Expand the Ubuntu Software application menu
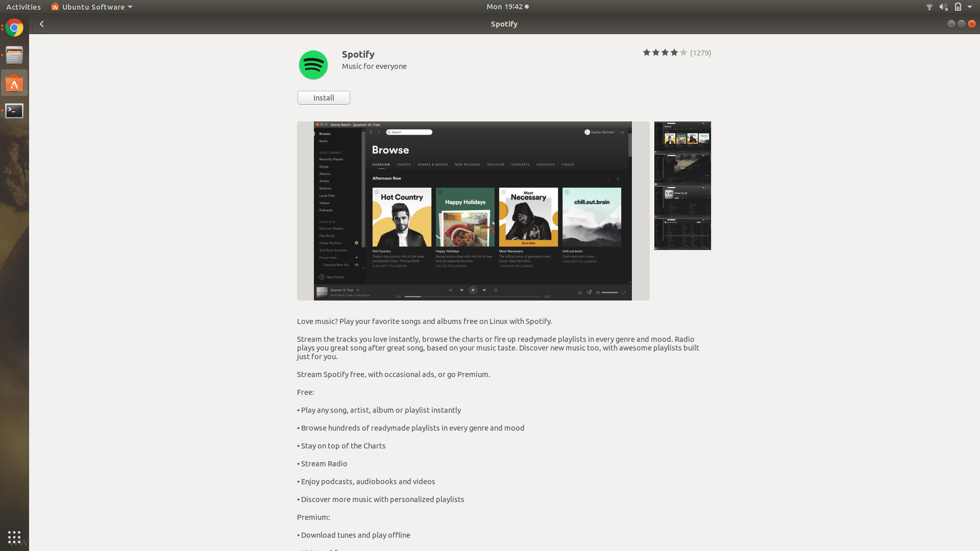 click(x=91, y=7)
